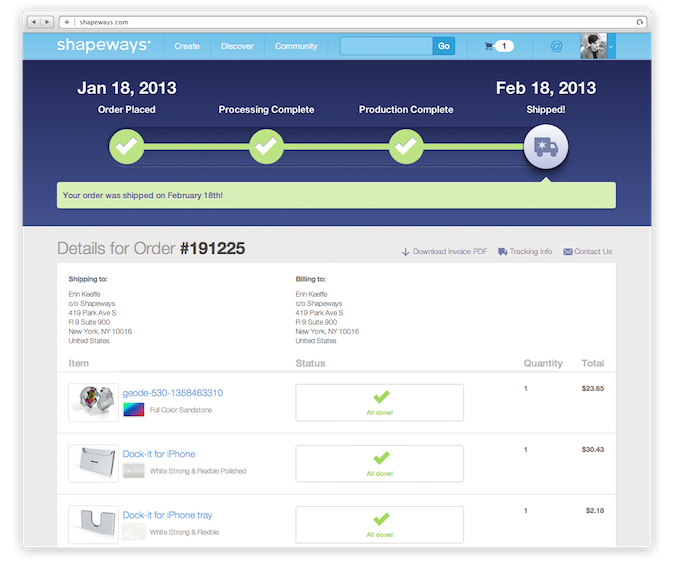This screenshot has width=674, height=562.
Task: Click the Order Placed checkmark step
Action: tap(126, 146)
